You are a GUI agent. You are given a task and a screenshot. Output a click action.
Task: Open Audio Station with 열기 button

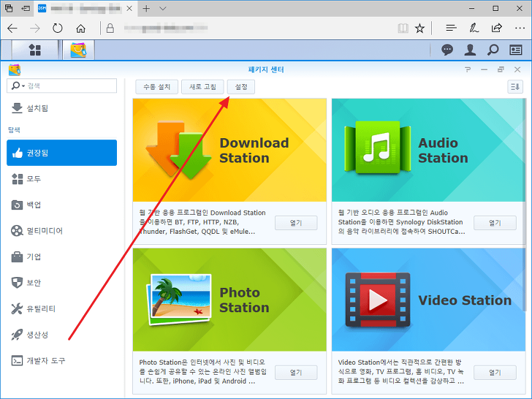pos(495,223)
